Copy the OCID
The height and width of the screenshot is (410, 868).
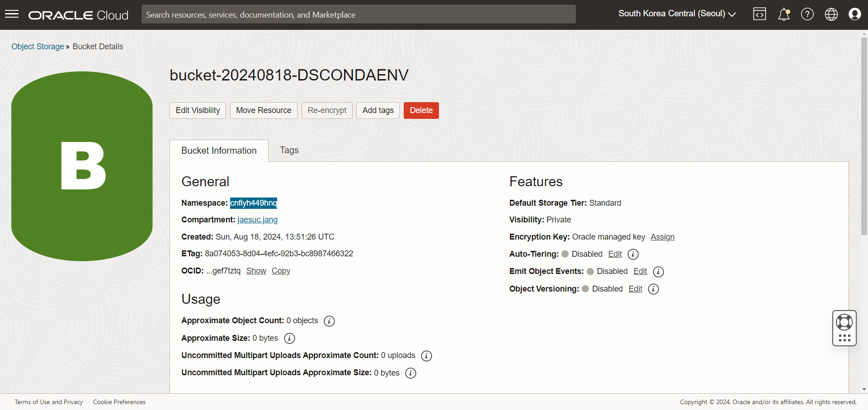[281, 271]
